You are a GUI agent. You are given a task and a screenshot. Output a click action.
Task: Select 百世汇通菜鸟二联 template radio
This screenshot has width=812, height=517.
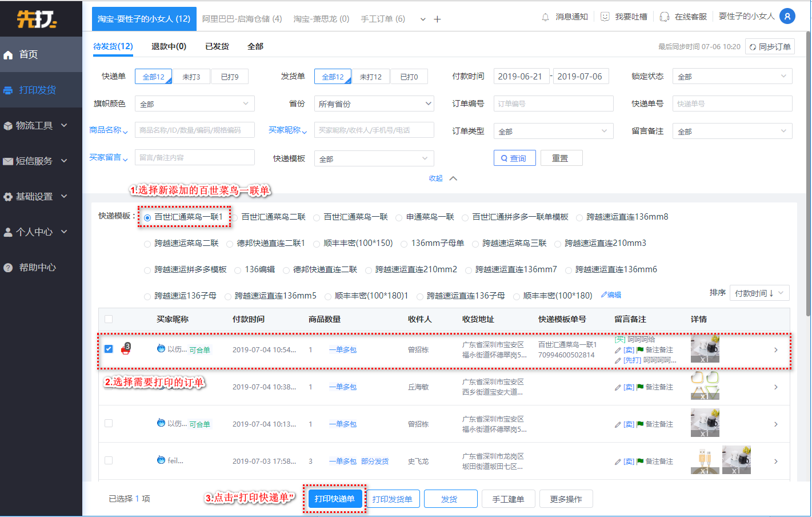[234, 218]
